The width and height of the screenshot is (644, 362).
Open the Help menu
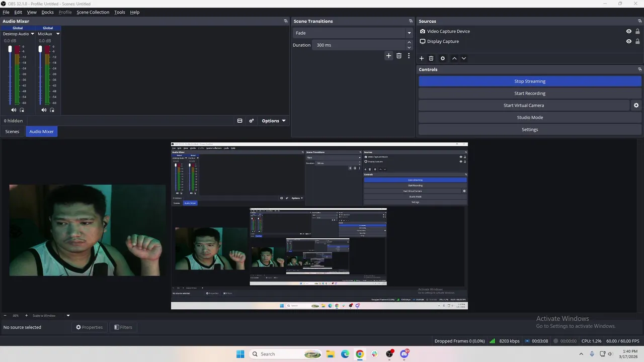tap(135, 12)
